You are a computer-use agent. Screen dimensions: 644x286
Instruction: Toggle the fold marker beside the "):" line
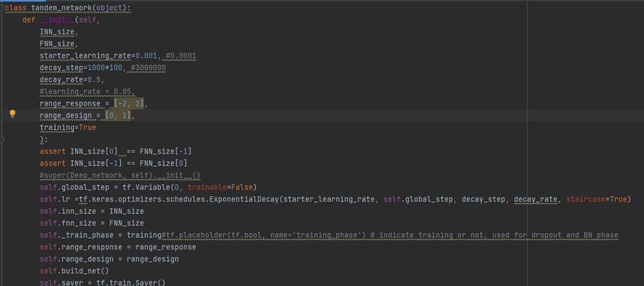coord(2,140)
